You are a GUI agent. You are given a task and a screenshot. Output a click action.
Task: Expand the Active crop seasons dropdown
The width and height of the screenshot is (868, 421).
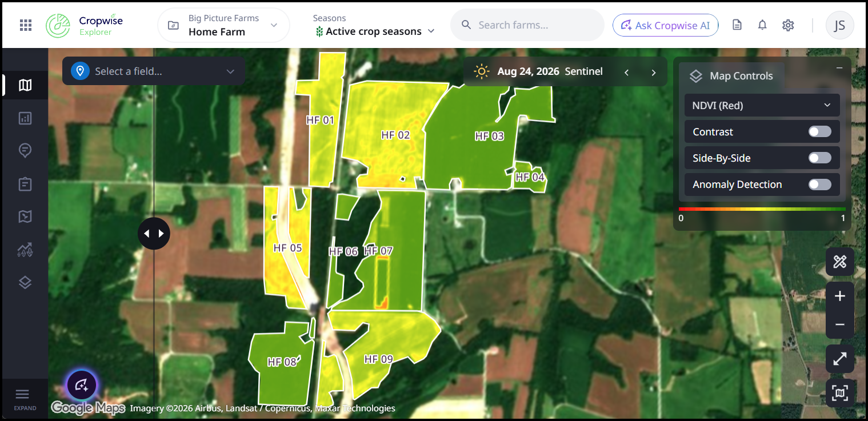[374, 31]
